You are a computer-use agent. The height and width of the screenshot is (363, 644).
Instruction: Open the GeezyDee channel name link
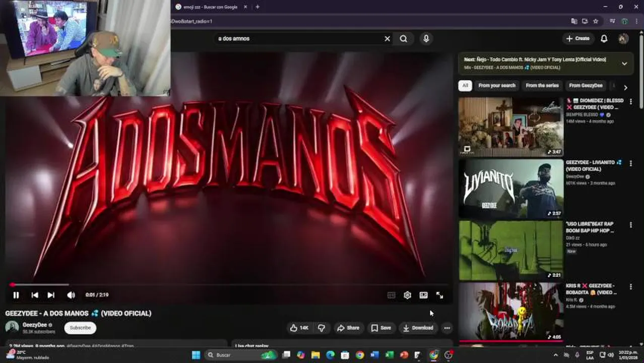[35, 325]
